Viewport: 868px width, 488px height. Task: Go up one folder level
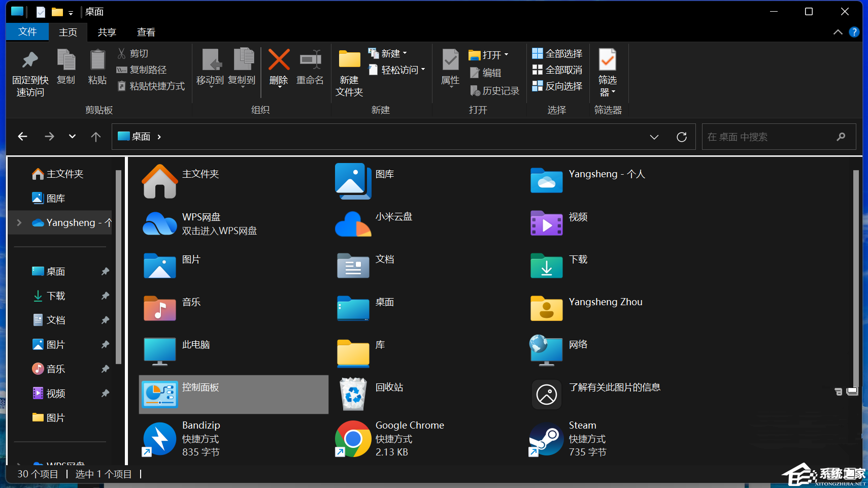click(95, 136)
